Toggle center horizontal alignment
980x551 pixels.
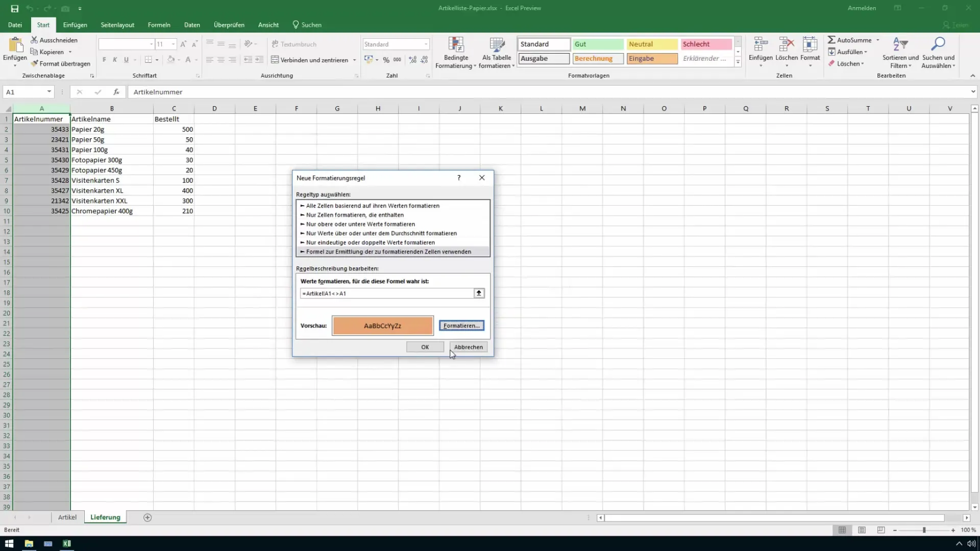pos(221,60)
